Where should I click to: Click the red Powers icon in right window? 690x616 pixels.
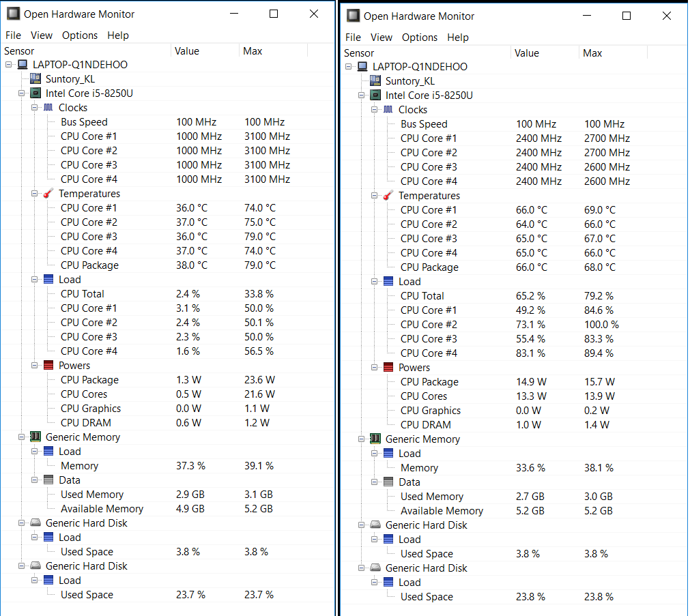tap(388, 368)
